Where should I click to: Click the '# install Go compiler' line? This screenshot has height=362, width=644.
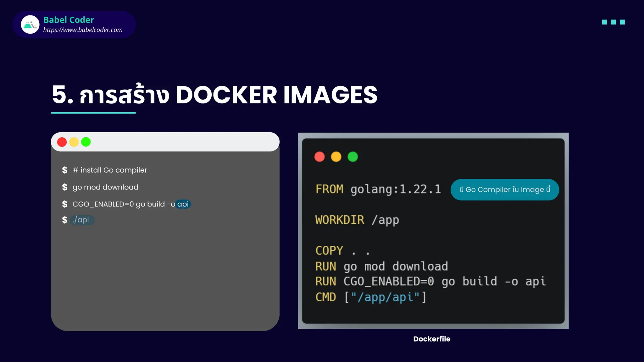pyautogui.click(x=110, y=170)
